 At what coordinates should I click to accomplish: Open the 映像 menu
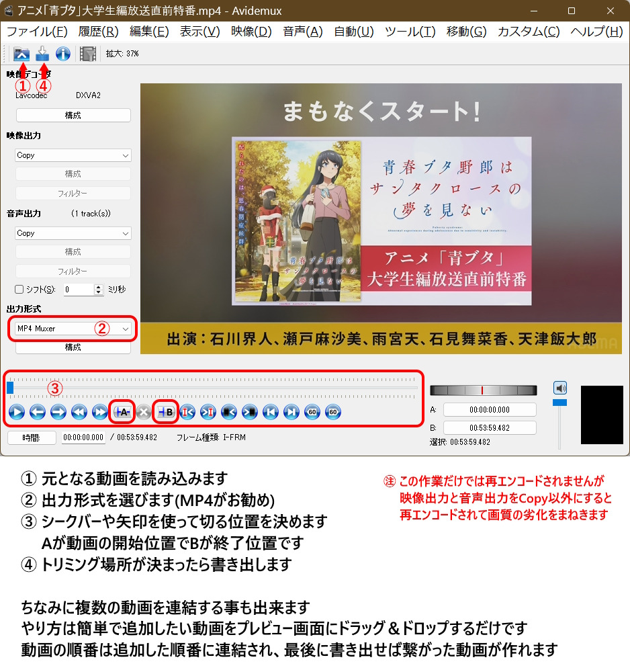click(x=251, y=32)
